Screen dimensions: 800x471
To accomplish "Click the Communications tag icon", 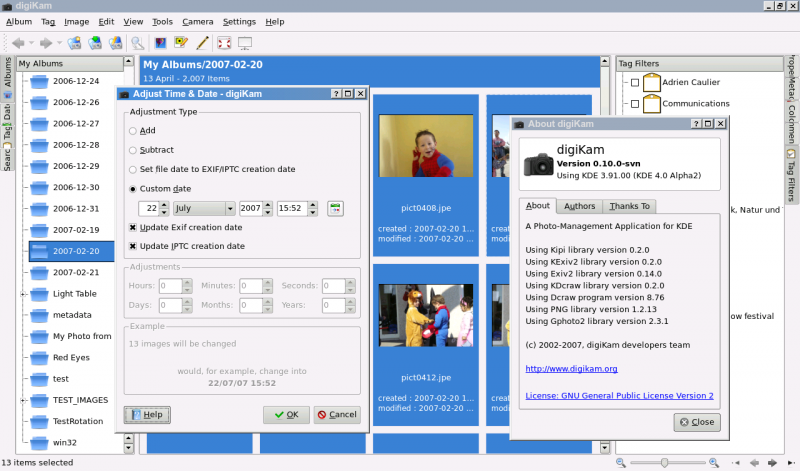I will pyautogui.click(x=652, y=104).
